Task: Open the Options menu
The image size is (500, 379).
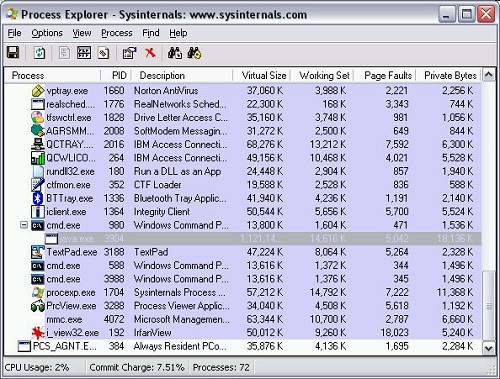Action: (47, 33)
